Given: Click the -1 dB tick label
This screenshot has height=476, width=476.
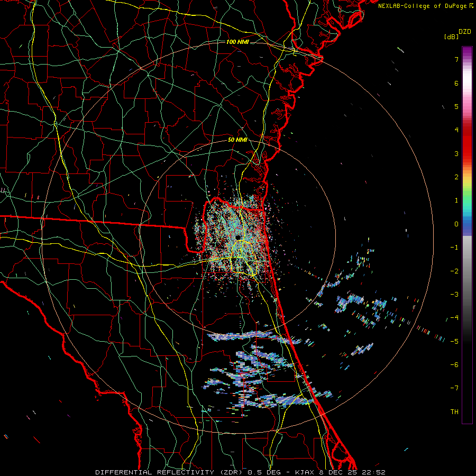Looking at the screenshot, I should [x=454, y=248].
